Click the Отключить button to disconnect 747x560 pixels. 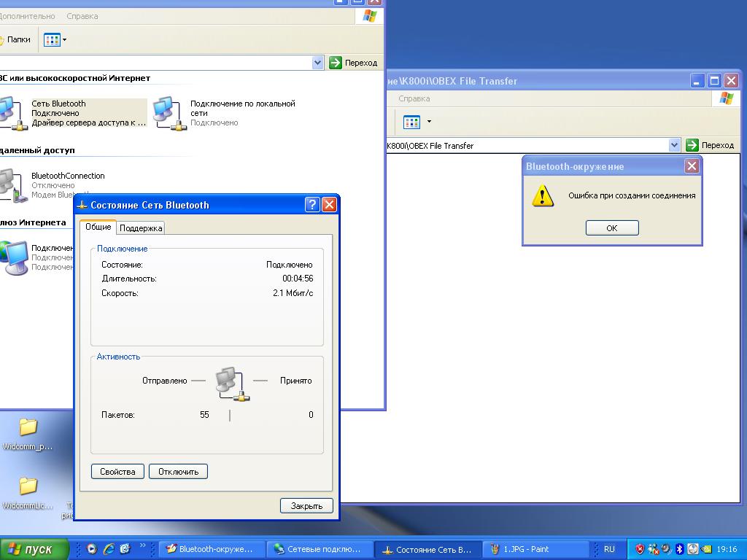178,472
